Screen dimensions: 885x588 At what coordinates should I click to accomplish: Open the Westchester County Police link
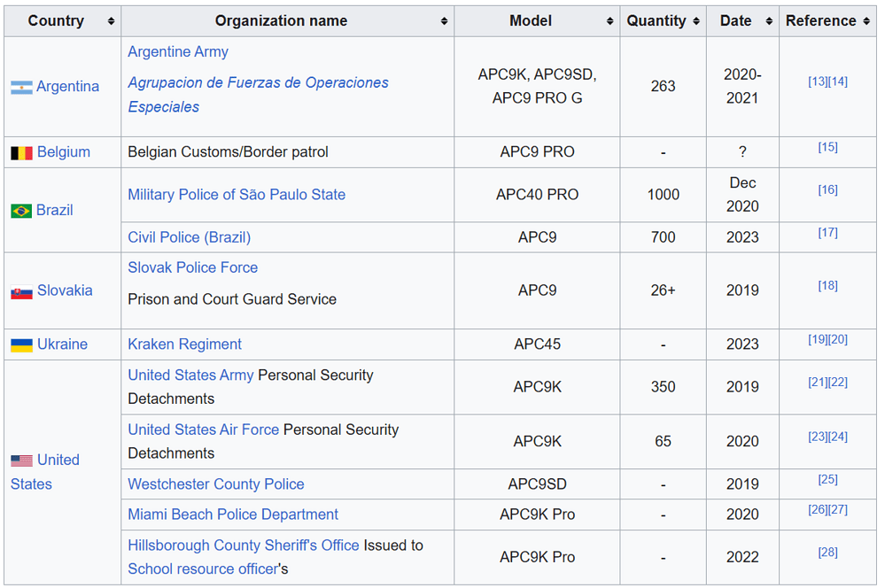(x=215, y=484)
